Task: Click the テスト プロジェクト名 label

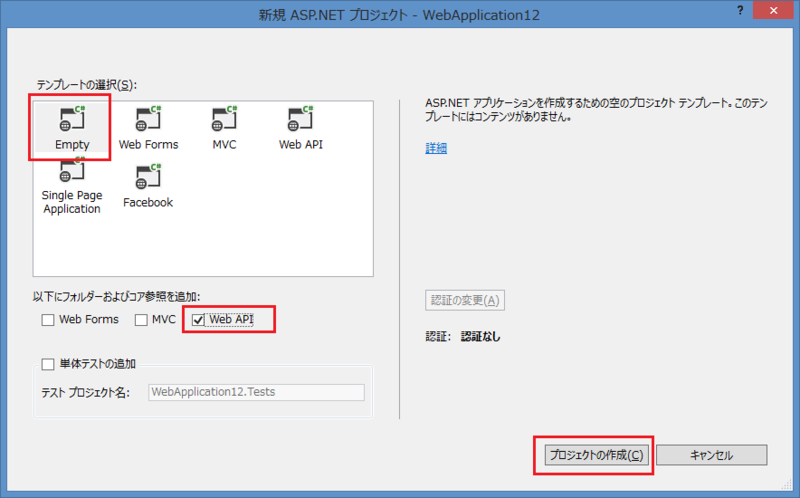Action: point(85,392)
